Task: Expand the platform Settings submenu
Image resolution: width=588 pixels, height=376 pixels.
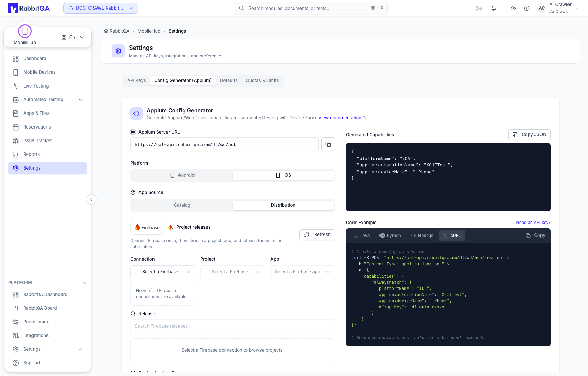Action: 80,349
